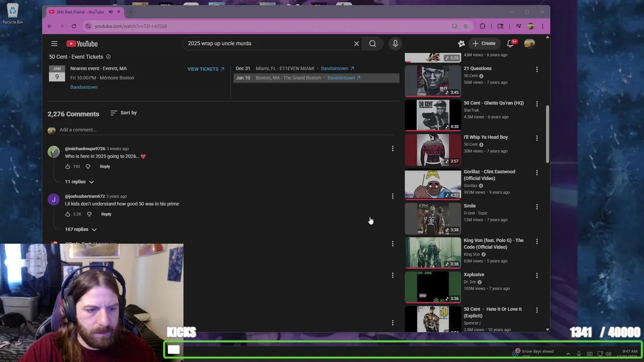
Task: Click the sidebar scrollbar thumb
Action: coord(547,133)
